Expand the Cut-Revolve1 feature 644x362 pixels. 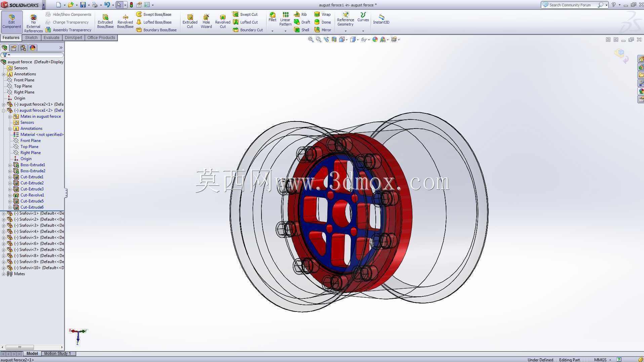click(x=10, y=195)
